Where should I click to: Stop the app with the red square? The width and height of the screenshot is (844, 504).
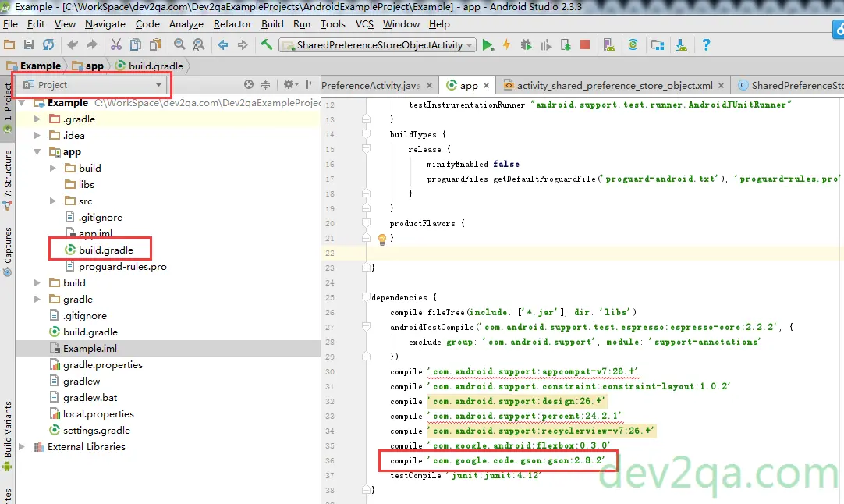(x=585, y=44)
